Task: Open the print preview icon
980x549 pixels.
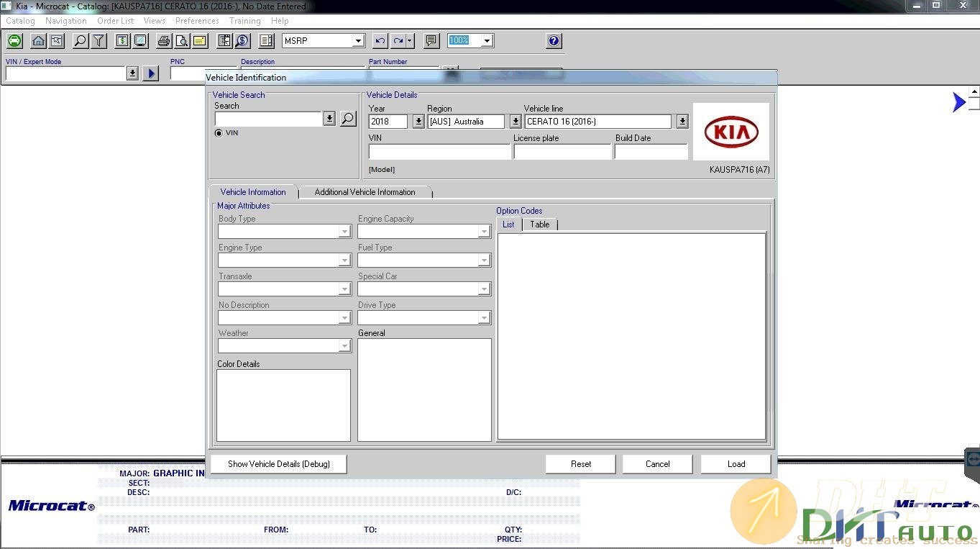Action: pos(182,41)
